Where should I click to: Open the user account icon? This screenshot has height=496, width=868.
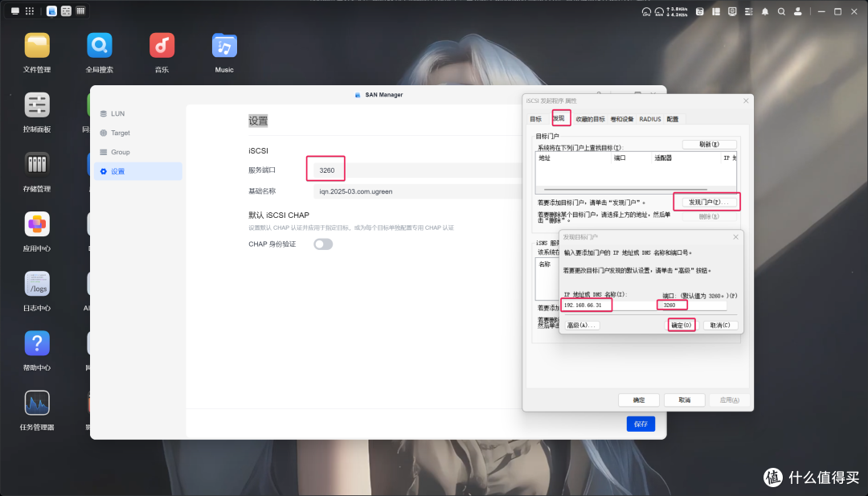[798, 11]
